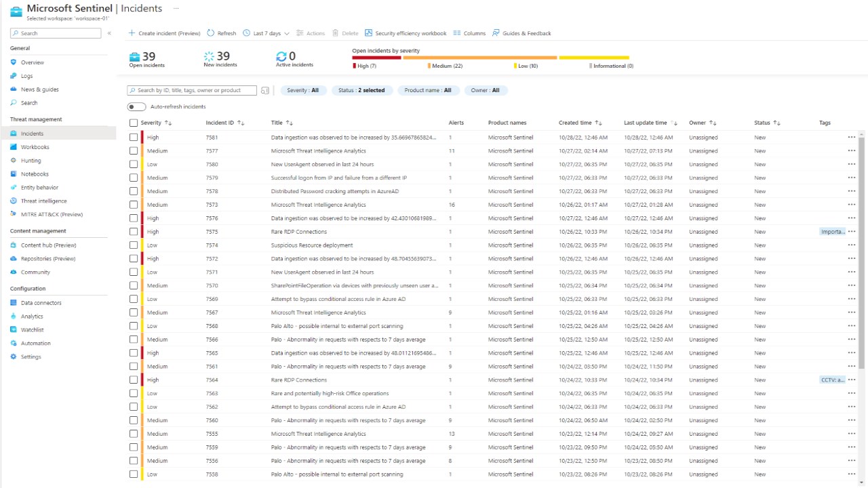Viewport: 868px width, 488px height.
Task: Sort by Incident ID column arrows
Action: click(x=241, y=123)
